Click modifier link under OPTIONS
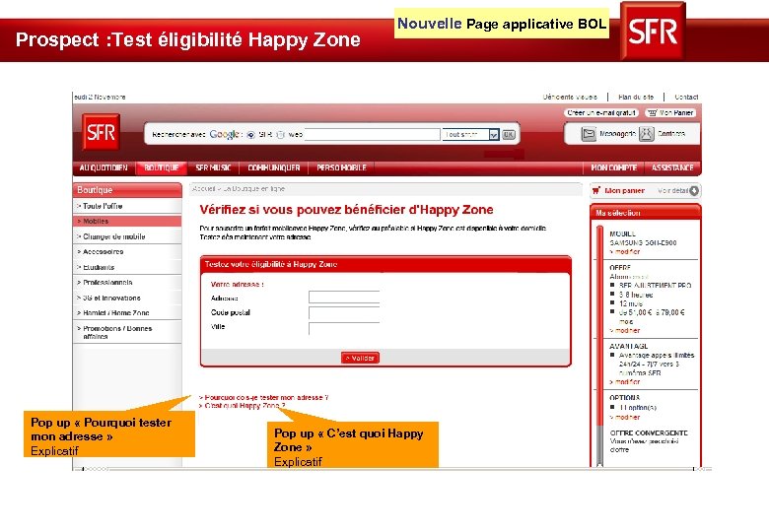Image resolution: width=769 pixels, height=532 pixels. tap(625, 418)
